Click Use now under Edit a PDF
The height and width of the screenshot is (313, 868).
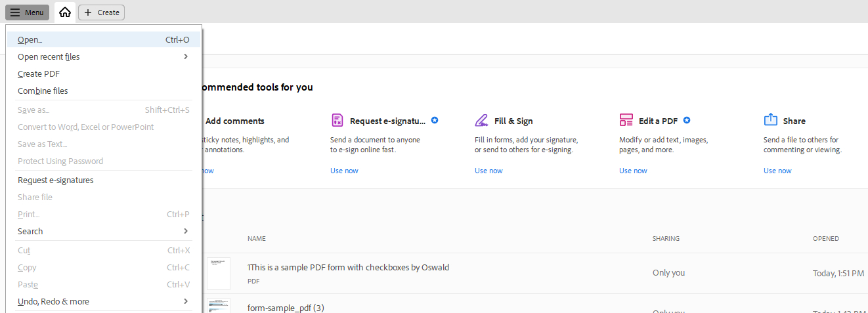click(633, 171)
